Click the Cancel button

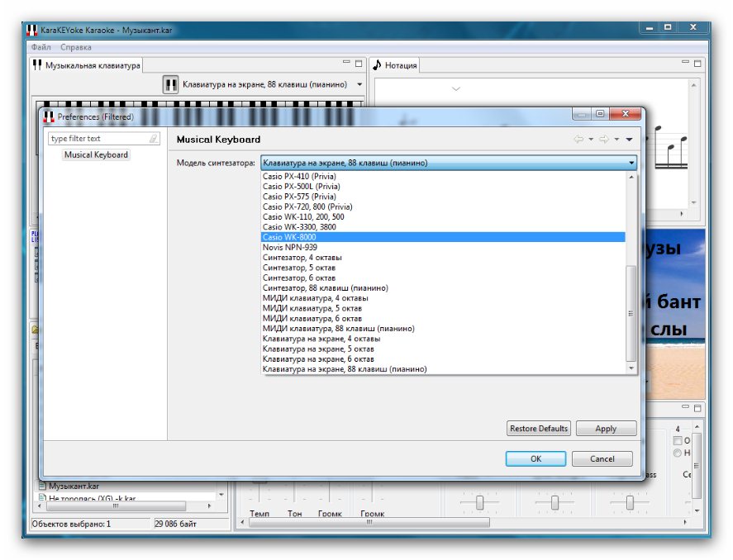click(602, 458)
